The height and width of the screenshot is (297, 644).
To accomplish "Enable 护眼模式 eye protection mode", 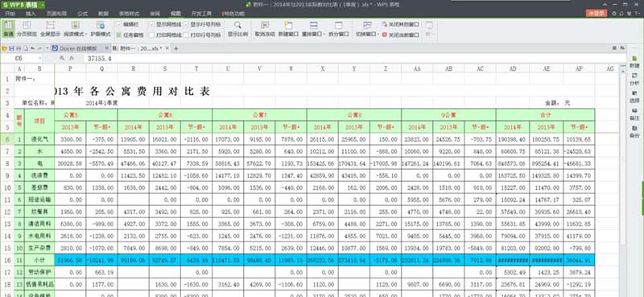I will click(100, 29).
